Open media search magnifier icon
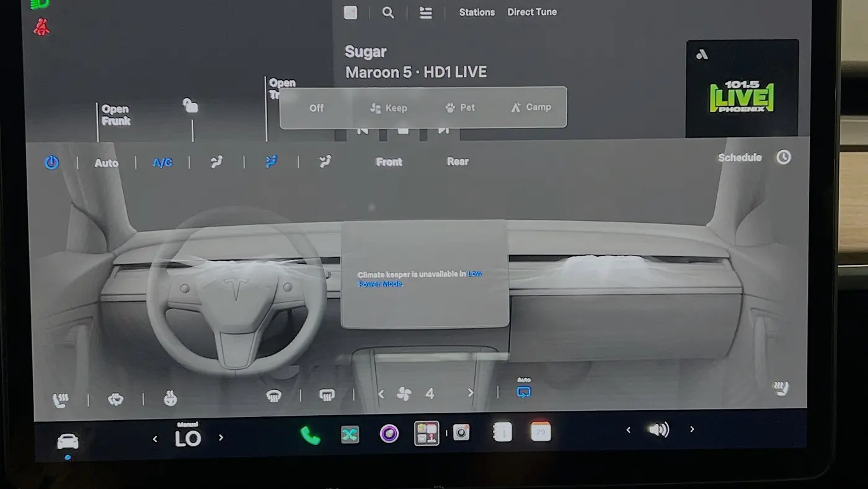This screenshot has height=489, width=868. [x=388, y=12]
